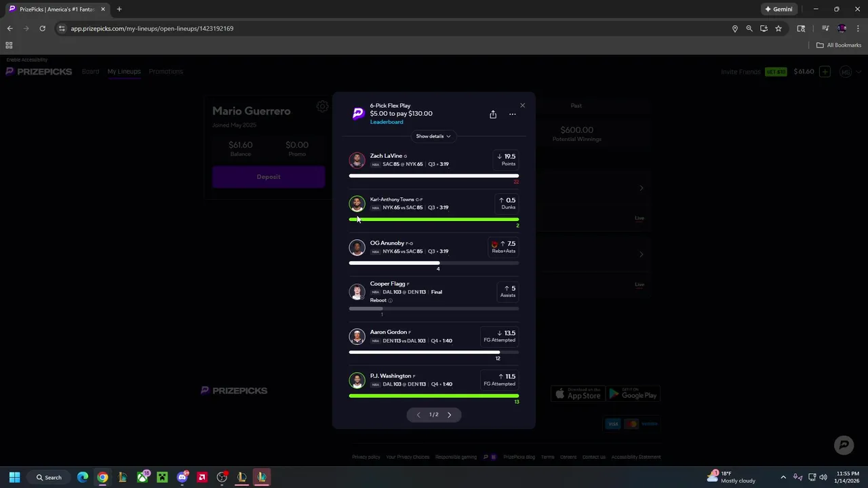Click the purple PrizePicks logo in the dialog header
The height and width of the screenshot is (488, 868).
(x=358, y=114)
